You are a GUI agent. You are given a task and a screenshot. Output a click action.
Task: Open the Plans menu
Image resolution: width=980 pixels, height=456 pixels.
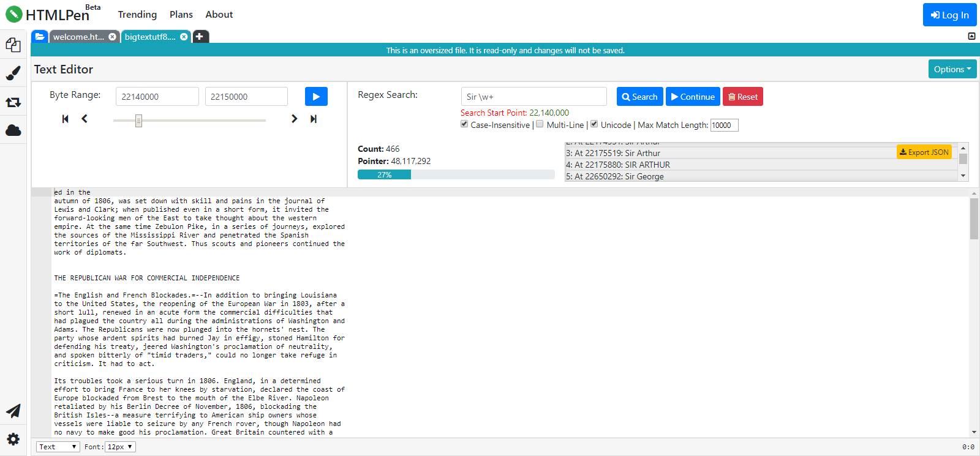(x=181, y=14)
